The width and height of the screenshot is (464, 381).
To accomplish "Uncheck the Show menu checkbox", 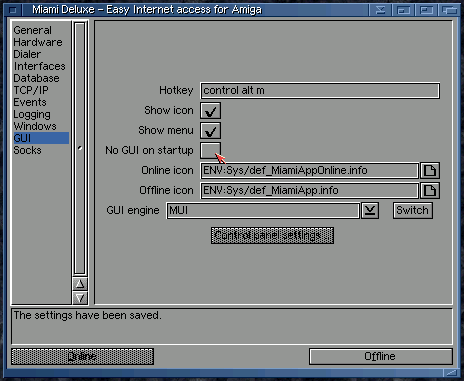I will (210, 131).
